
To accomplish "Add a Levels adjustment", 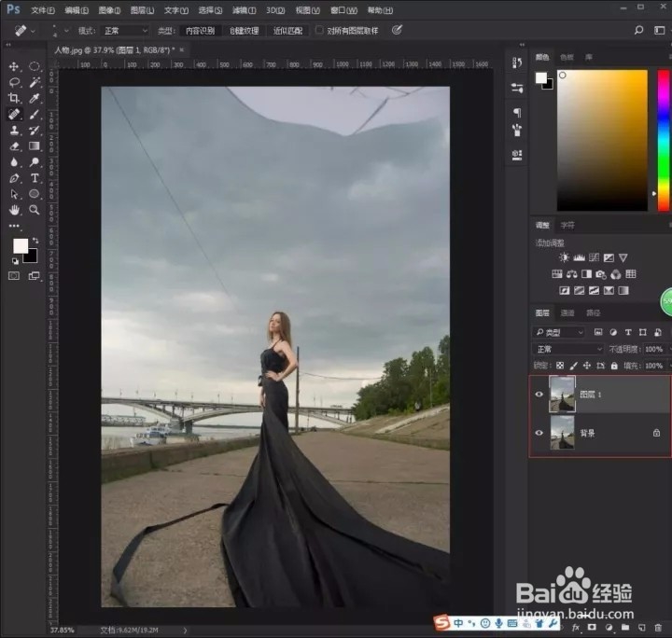I will coord(579,257).
